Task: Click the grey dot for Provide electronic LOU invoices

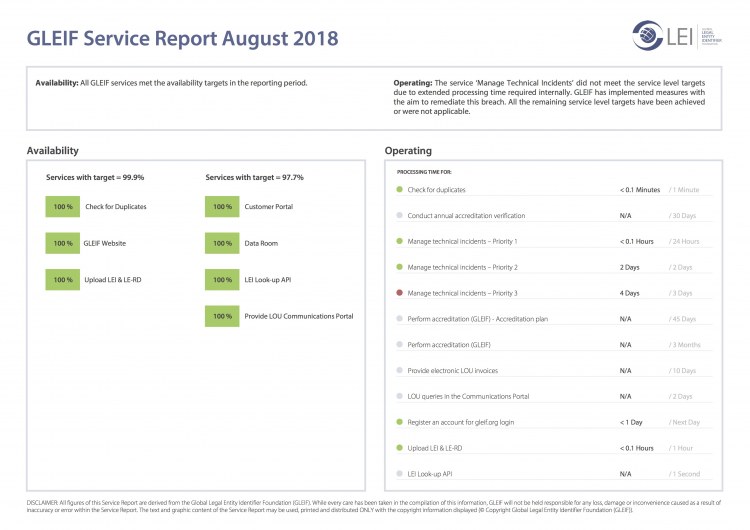Action: (x=400, y=370)
